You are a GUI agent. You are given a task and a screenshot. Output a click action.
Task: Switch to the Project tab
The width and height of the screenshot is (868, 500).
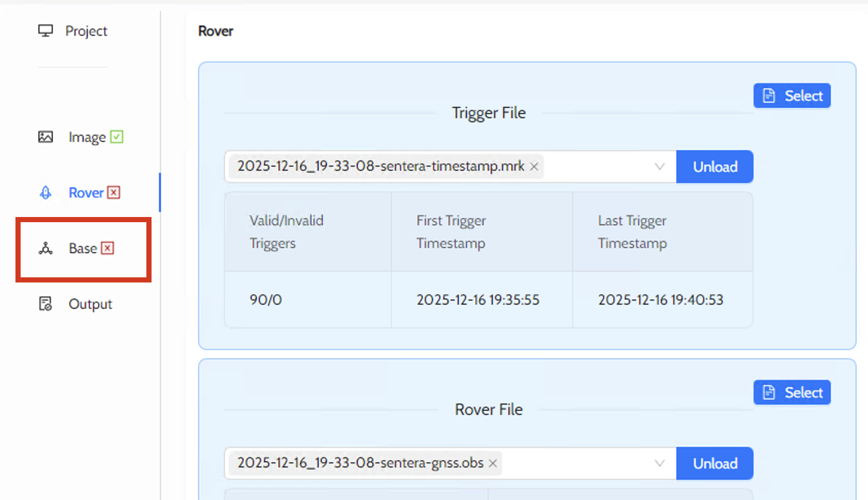pyautogui.click(x=86, y=31)
